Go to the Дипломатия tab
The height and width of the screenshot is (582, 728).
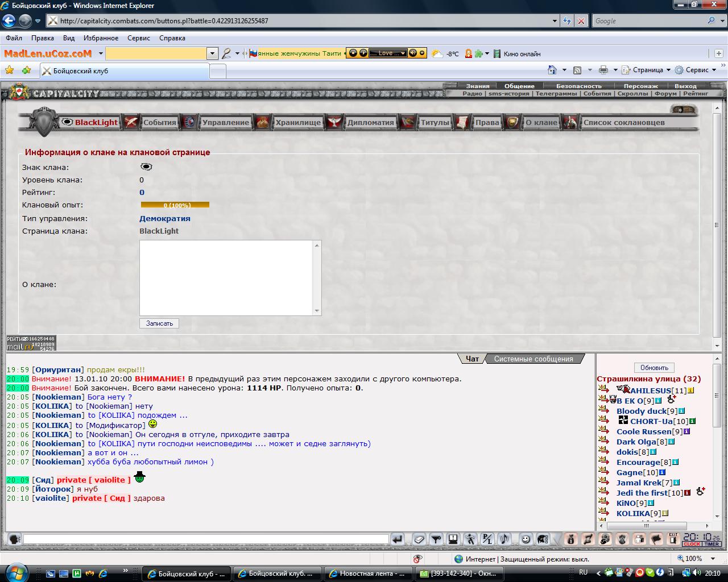tap(370, 122)
